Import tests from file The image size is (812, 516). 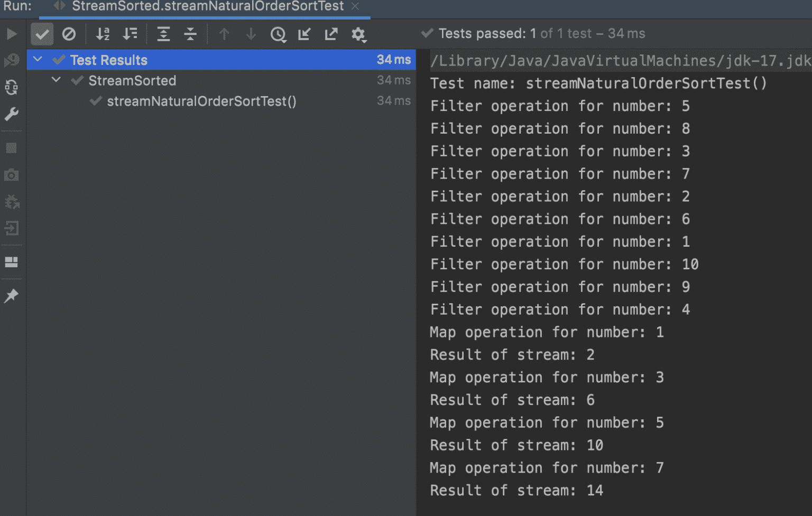pyautogui.click(x=304, y=34)
